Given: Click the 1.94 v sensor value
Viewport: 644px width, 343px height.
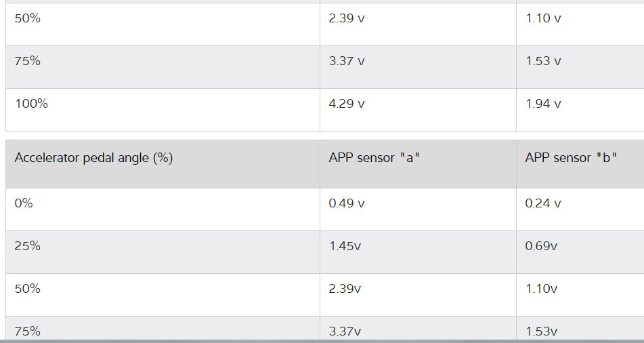Looking at the screenshot, I should [543, 104].
